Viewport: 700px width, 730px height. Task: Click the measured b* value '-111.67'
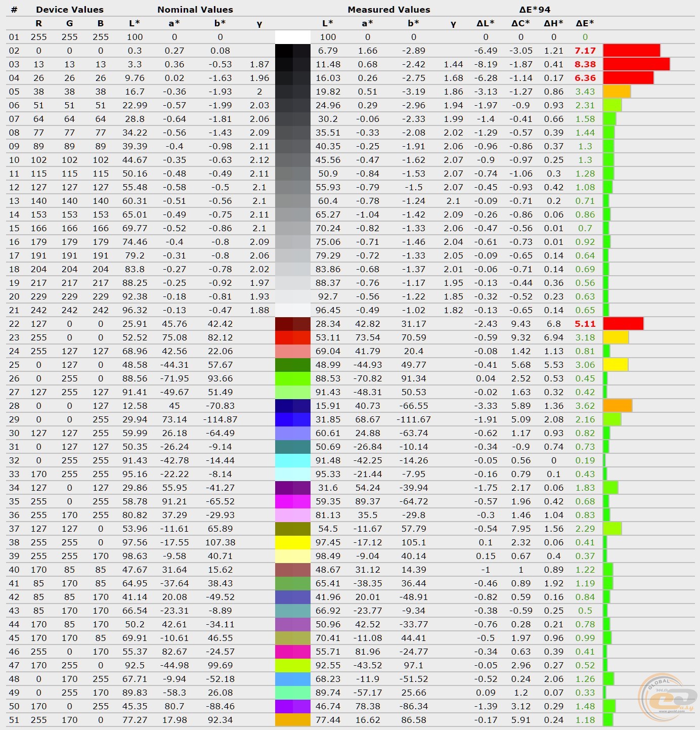414,419
